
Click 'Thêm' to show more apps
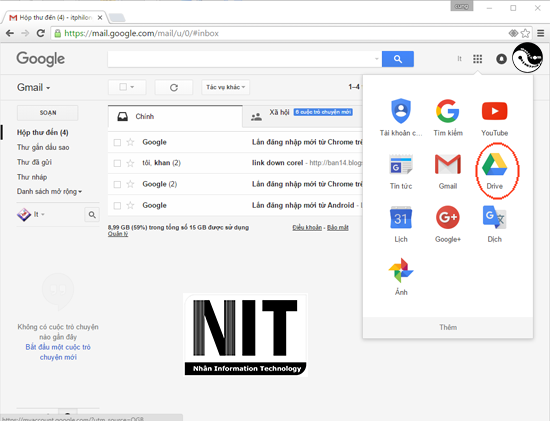tap(448, 327)
